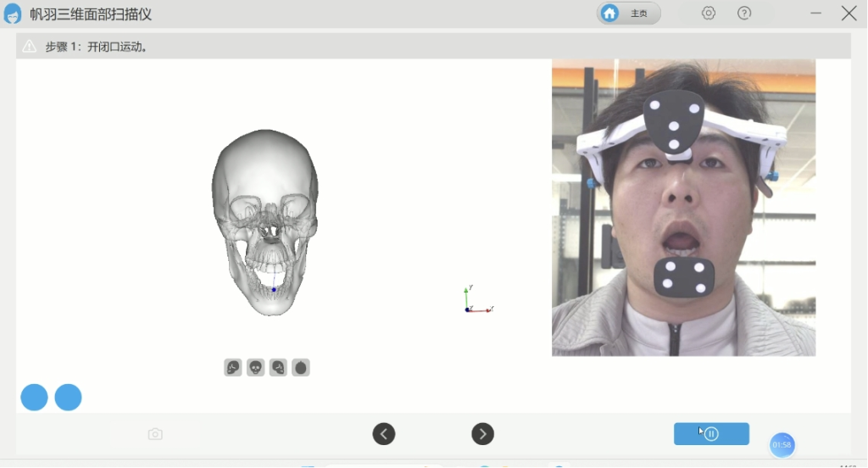Select the front skull view icon
The image size is (868, 468).
[256, 368]
